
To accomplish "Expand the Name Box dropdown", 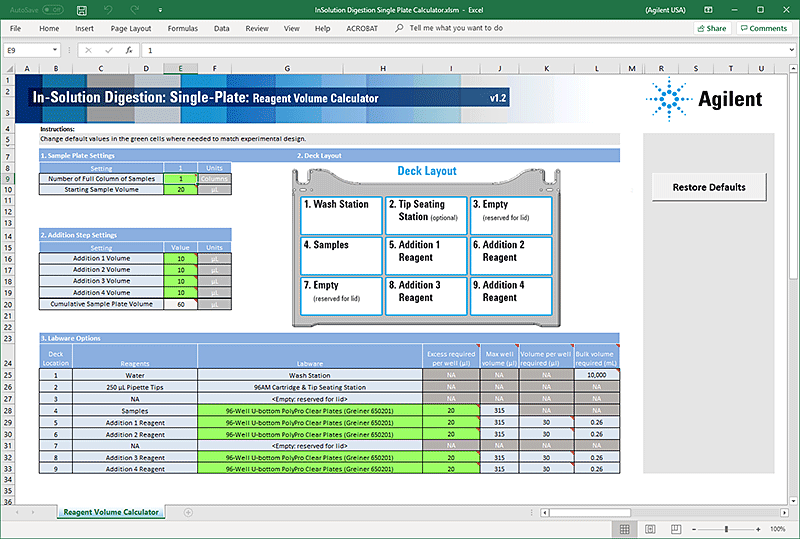I will tap(55, 50).
